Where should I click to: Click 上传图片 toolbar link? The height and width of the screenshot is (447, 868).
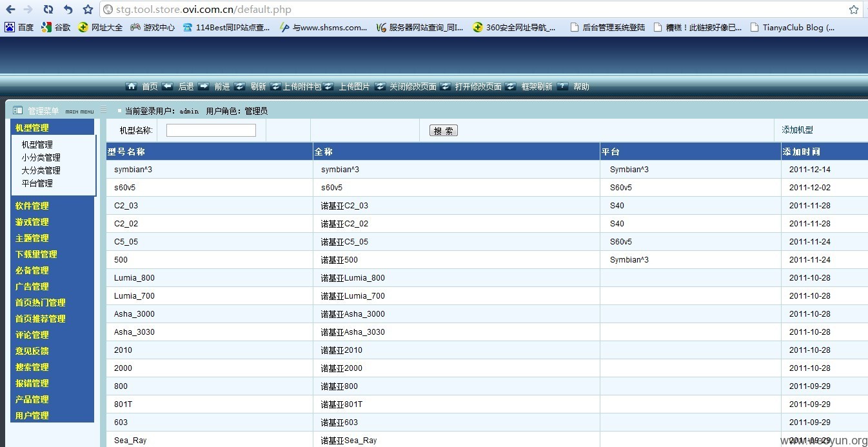[355, 86]
